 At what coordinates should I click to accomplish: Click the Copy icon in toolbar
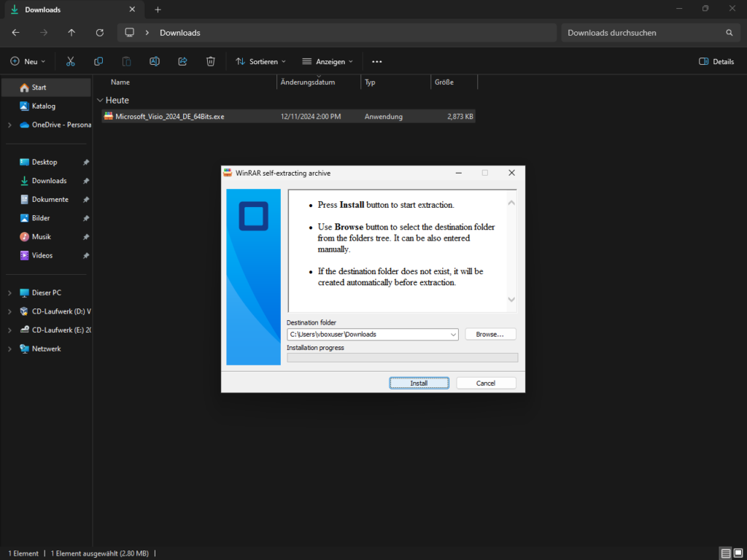click(98, 61)
